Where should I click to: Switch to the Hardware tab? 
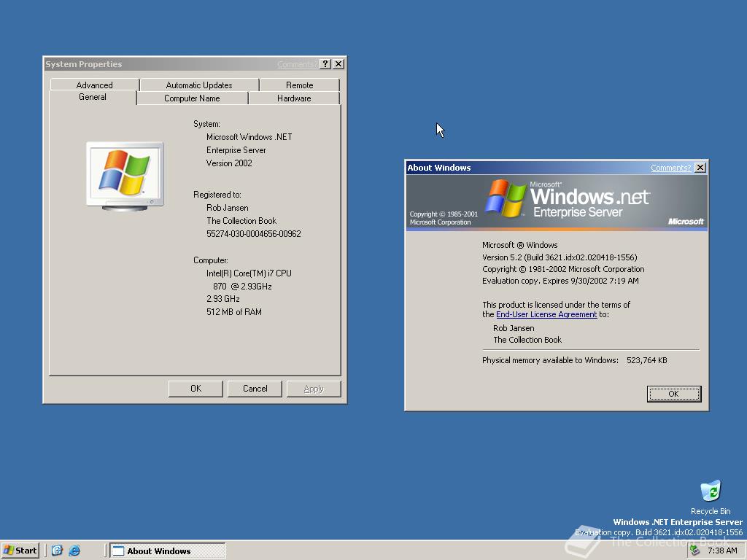pos(294,98)
